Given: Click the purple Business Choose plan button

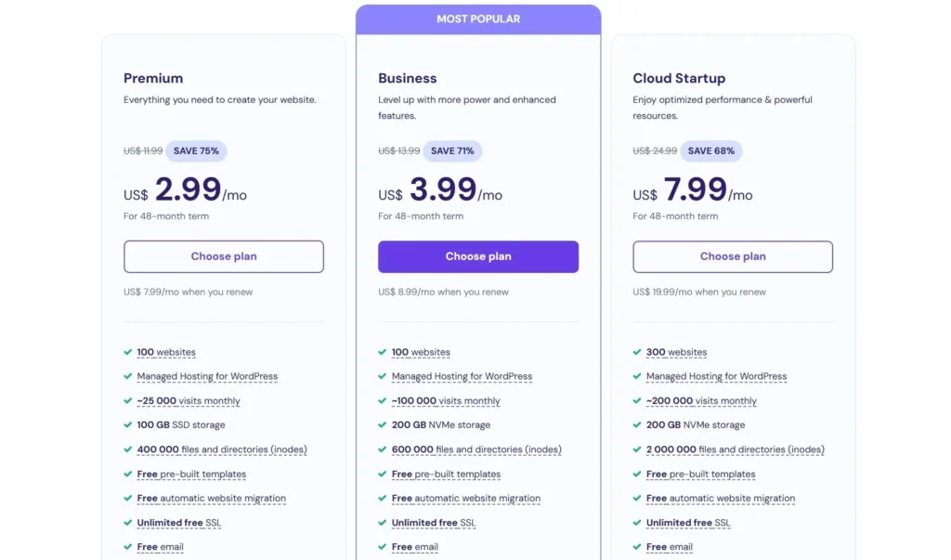Looking at the screenshot, I should [478, 256].
